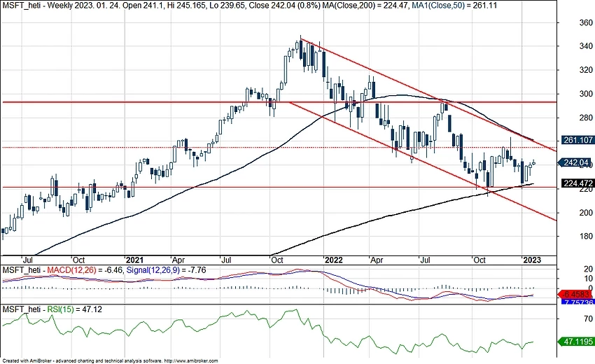The height and width of the screenshot is (364, 595).
Task: Click the 2023 year label on the time axis
Action: click(531, 260)
